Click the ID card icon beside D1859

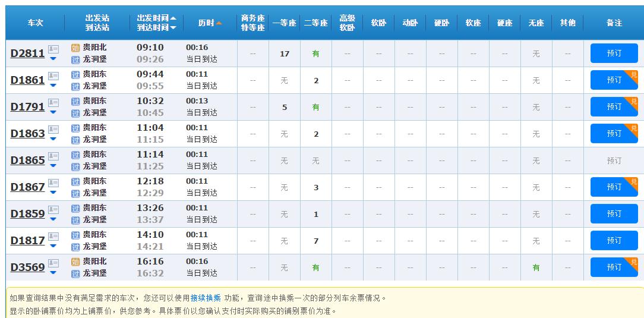pos(53,210)
